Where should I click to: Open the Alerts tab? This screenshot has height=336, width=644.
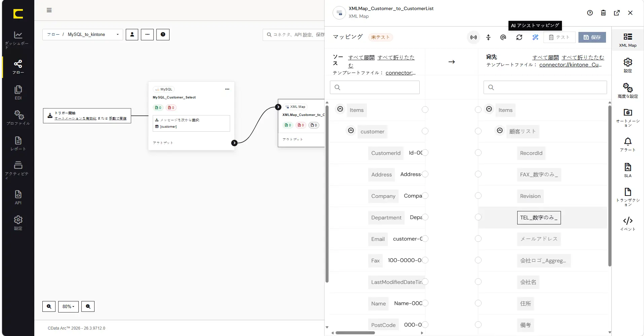click(628, 144)
